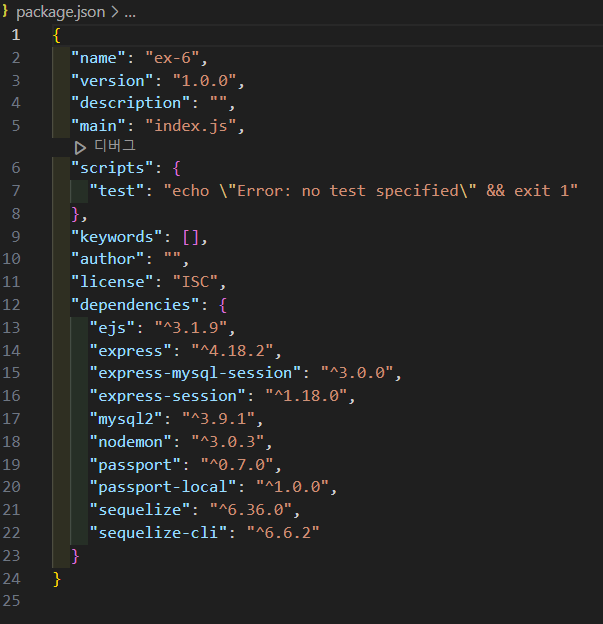
Task: Click line number 25 in the gutter
Action: pos(11,601)
